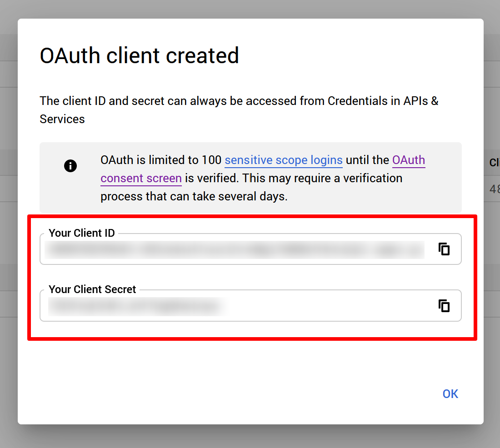Click "OAuth is limited to 100" banner text

click(x=161, y=160)
